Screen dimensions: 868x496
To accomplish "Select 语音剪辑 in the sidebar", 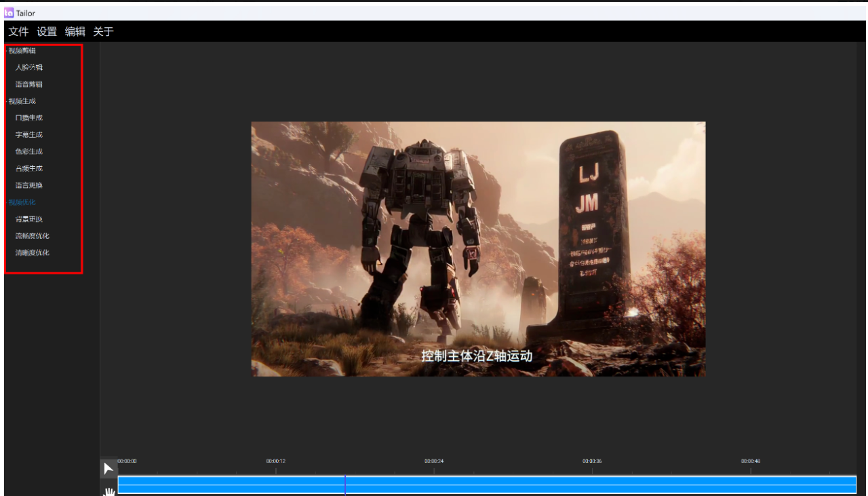I will [29, 85].
